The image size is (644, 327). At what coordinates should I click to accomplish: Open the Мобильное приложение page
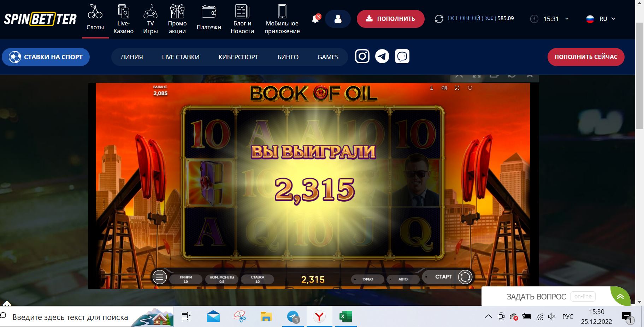pos(282,19)
